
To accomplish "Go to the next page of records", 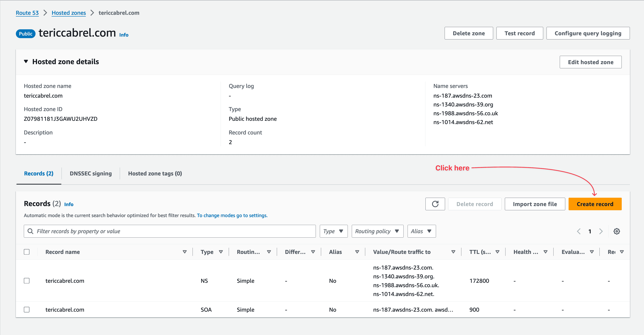I will click(601, 231).
